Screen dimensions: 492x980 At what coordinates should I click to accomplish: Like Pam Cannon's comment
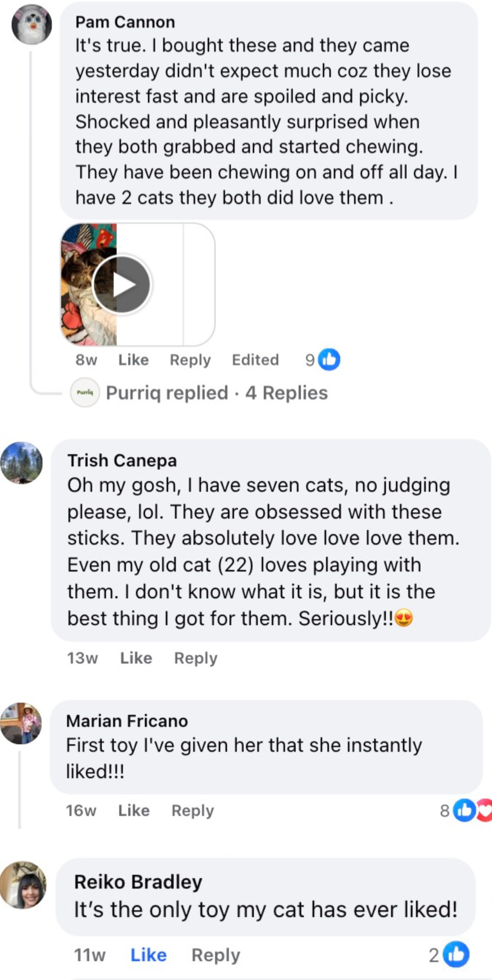point(133,360)
